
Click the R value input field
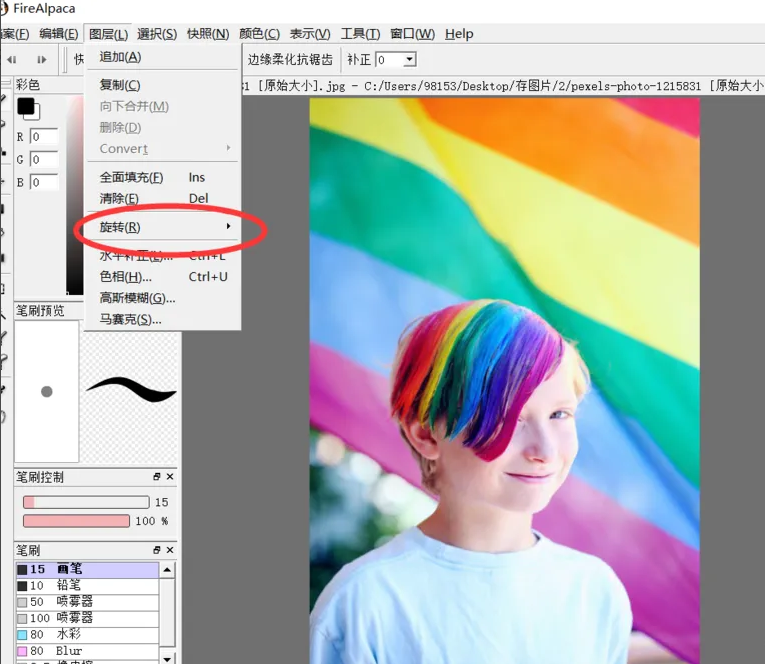tap(44, 137)
